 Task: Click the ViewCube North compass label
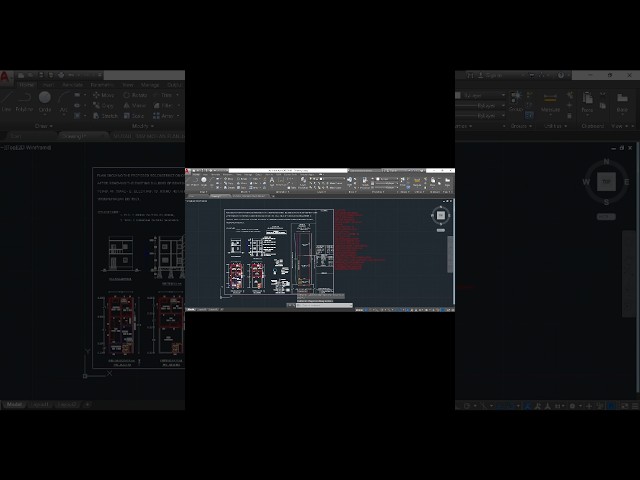(x=606, y=162)
